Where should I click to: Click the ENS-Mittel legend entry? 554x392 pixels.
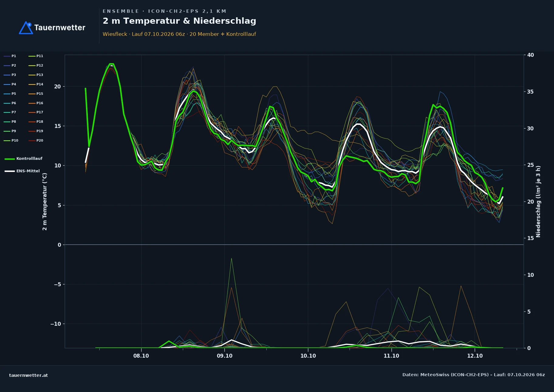tap(22, 171)
